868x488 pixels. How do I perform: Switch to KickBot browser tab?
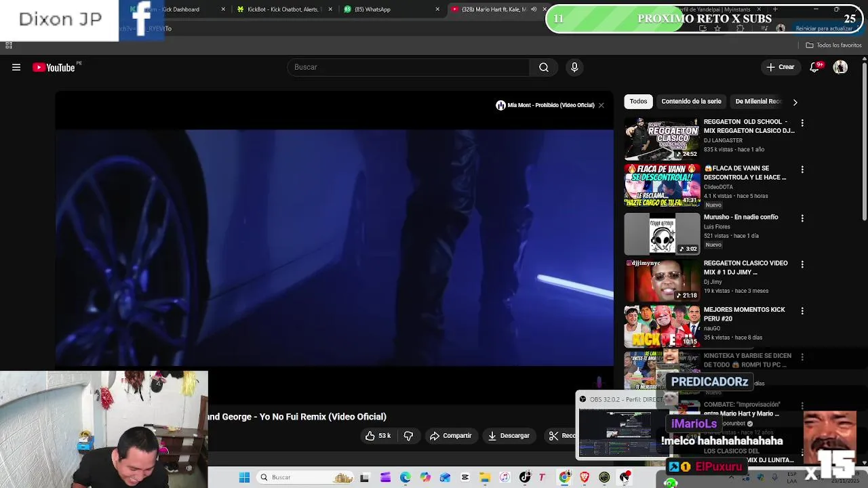(x=283, y=9)
